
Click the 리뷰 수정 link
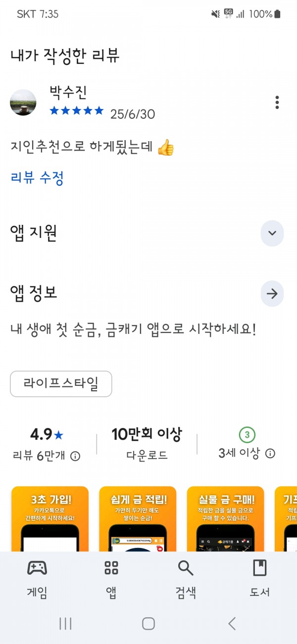pyautogui.click(x=37, y=177)
